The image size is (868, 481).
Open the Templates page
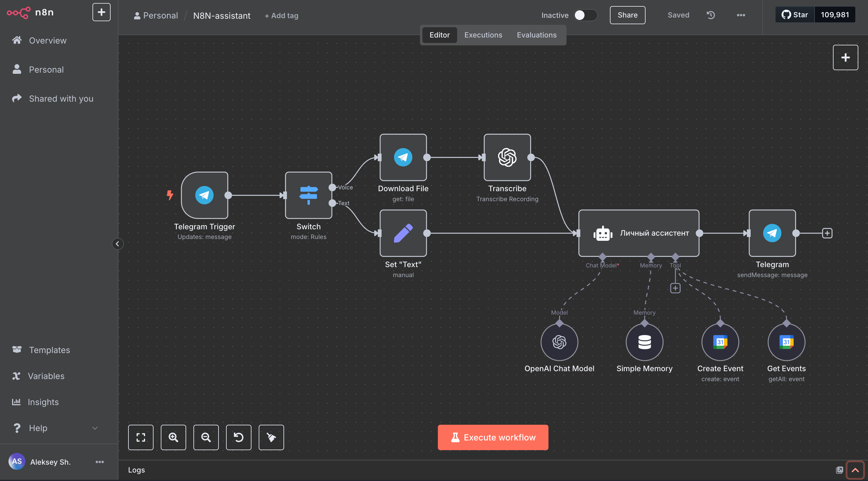coord(49,350)
